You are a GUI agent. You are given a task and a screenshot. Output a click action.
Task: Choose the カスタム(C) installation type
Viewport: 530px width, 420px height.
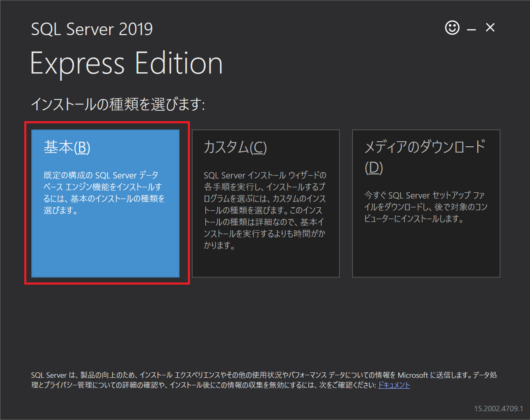pyautogui.click(x=266, y=203)
